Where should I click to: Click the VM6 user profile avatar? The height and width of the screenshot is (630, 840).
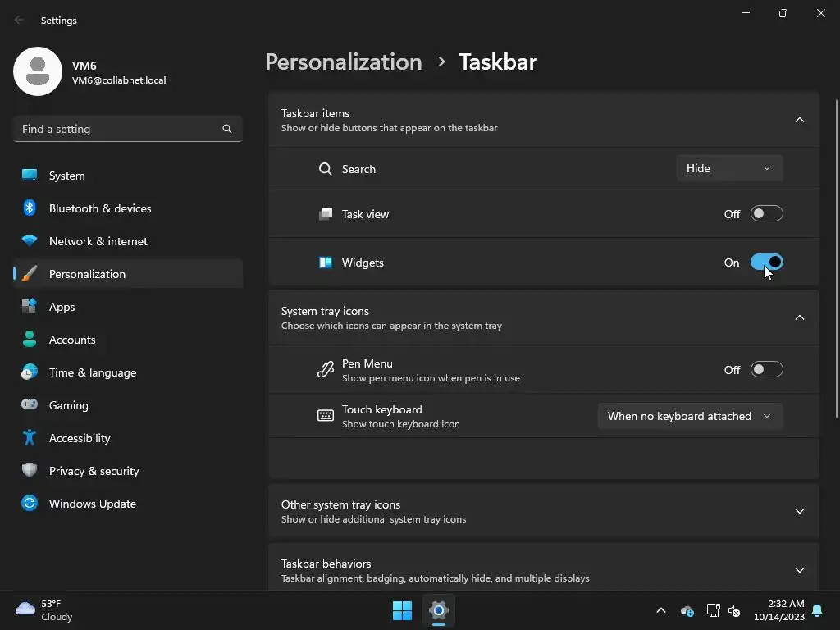tap(38, 71)
